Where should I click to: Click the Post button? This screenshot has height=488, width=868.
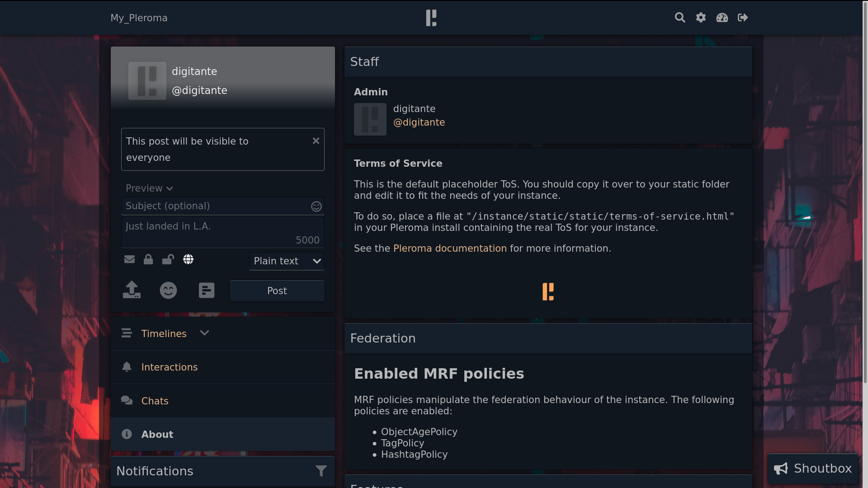(x=277, y=291)
